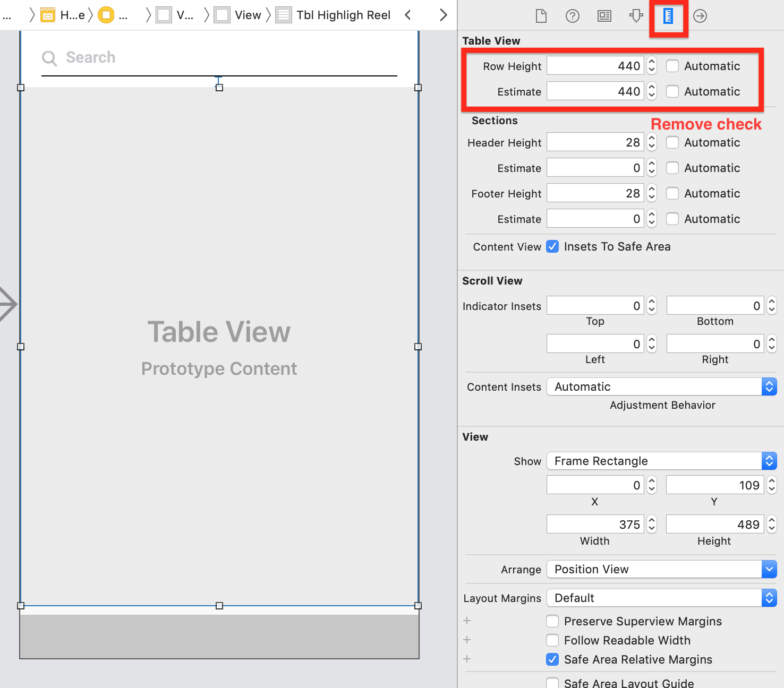The width and height of the screenshot is (784, 688).
Task: Toggle Automatic checkbox for Footer Height
Action: click(672, 193)
